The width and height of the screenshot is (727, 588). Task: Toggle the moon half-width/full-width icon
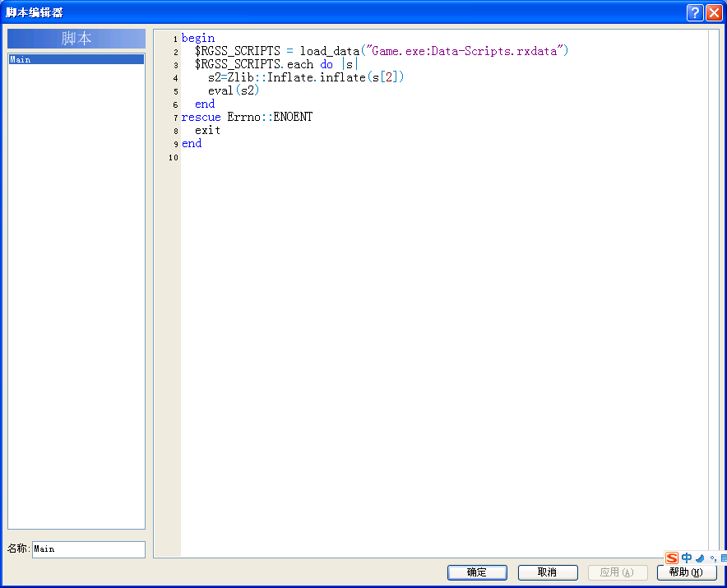click(x=700, y=558)
